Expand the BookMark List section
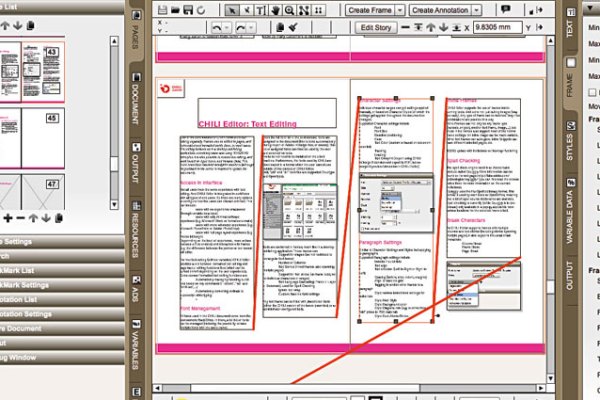The height and width of the screenshot is (400, 600). pos(62,270)
